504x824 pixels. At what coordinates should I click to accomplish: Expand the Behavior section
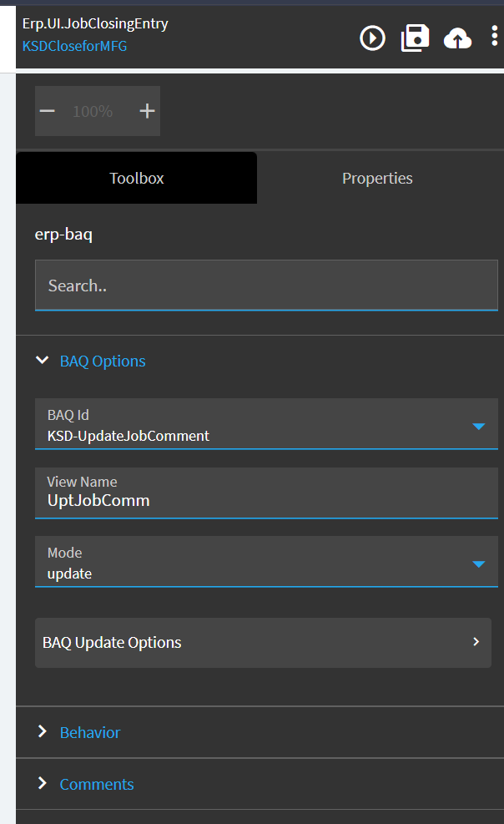click(x=90, y=732)
